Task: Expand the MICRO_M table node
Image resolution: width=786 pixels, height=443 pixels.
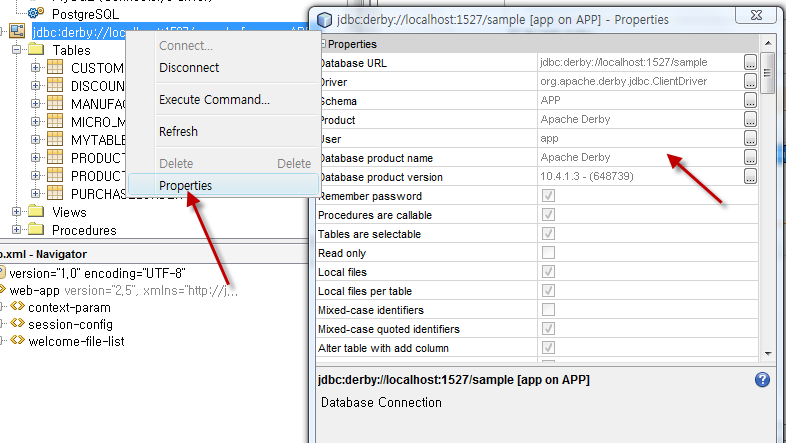Action: tap(35, 121)
